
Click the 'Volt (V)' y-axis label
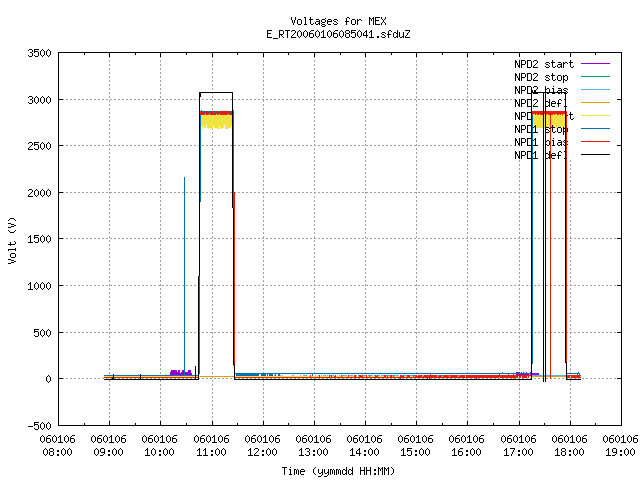pyautogui.click(x=12, y=240)
